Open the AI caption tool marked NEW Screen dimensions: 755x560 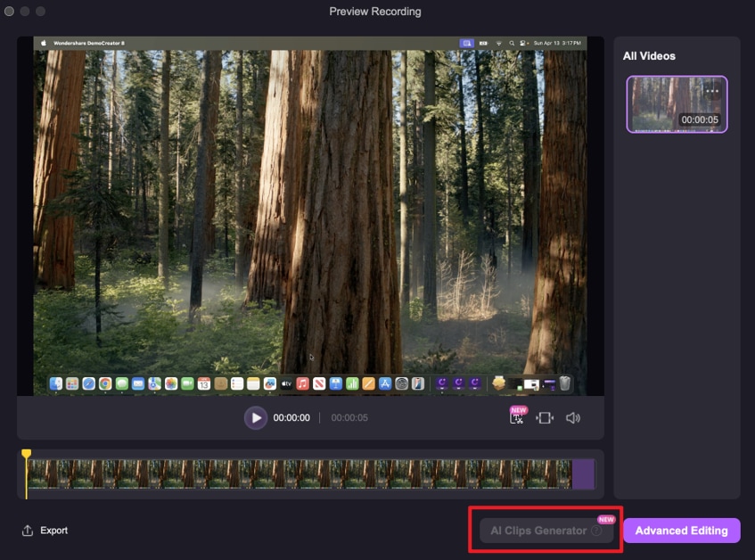click(518, 416)
